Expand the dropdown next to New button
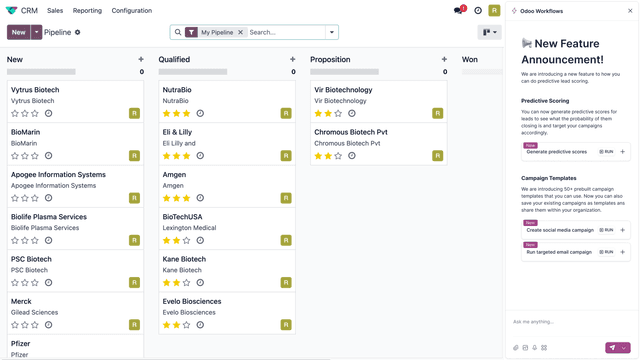The width and height of the screenshot is (640, 360). pyautogui.click(x=36, y=32)
